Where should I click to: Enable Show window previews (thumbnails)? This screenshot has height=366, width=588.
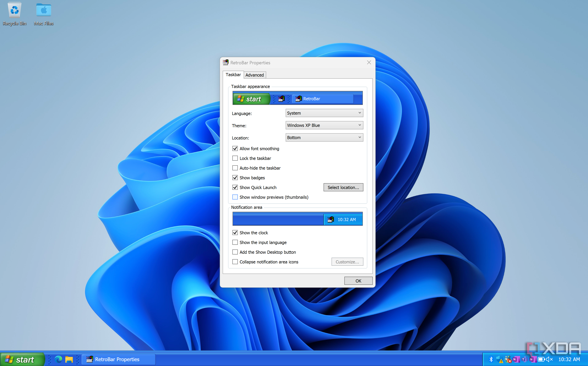[235, 197]
